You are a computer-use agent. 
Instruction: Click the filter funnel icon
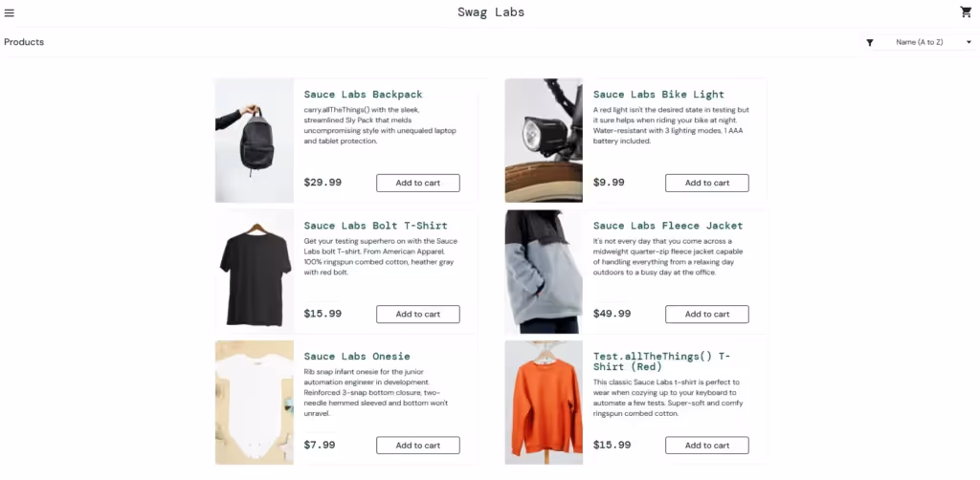(x=869, y=42)
